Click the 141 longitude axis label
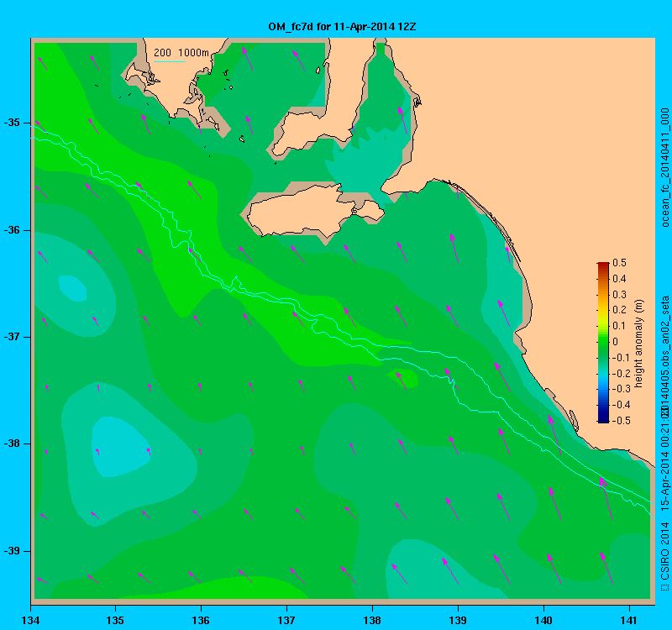Viewport: 672px width, 630px height. pyautogui.click(x=629, y=620)
